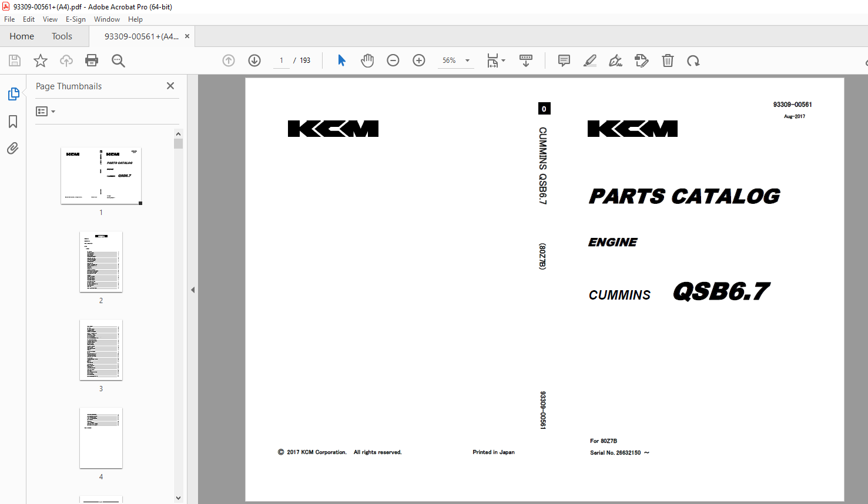Click the page 1 number label under thumbnail
The image size is (868, 504).
coord(101,213)
